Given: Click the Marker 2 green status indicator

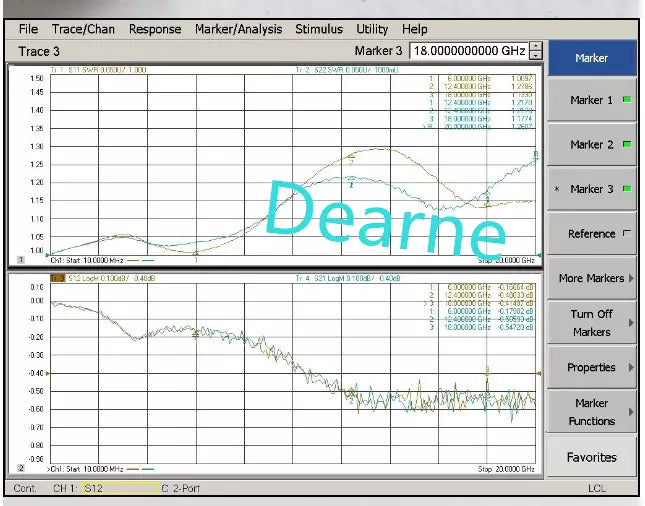Looking at the screenshot, I should coord(627,145).
